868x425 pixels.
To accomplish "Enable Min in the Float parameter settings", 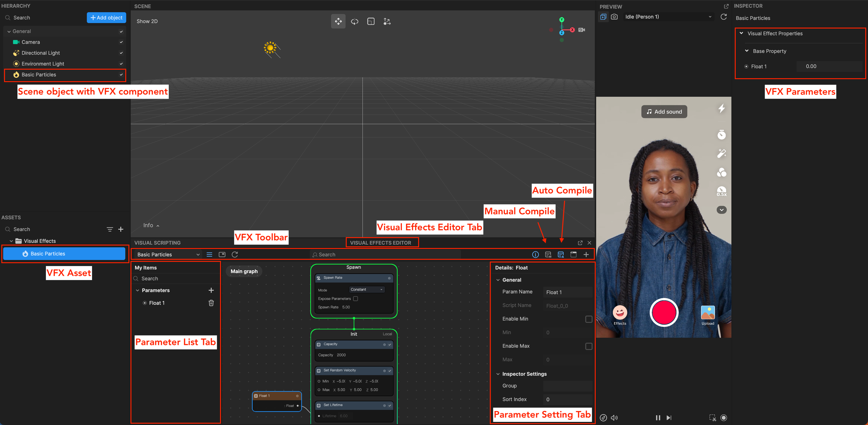I will [589, 319].
